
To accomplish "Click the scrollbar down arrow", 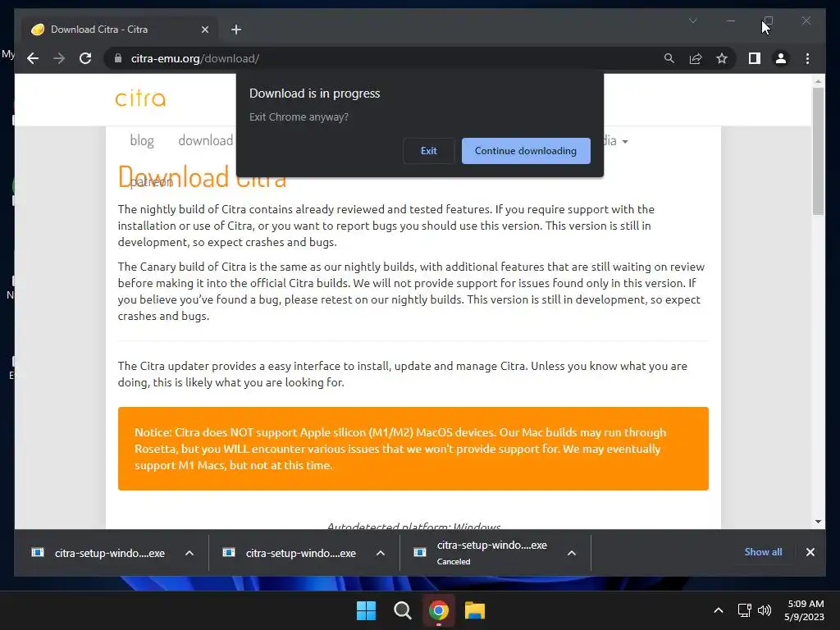I will click(x=818, y=521).
